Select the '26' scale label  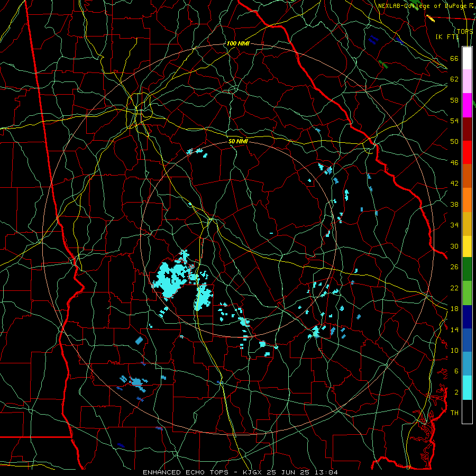click(x=454, y=267)
